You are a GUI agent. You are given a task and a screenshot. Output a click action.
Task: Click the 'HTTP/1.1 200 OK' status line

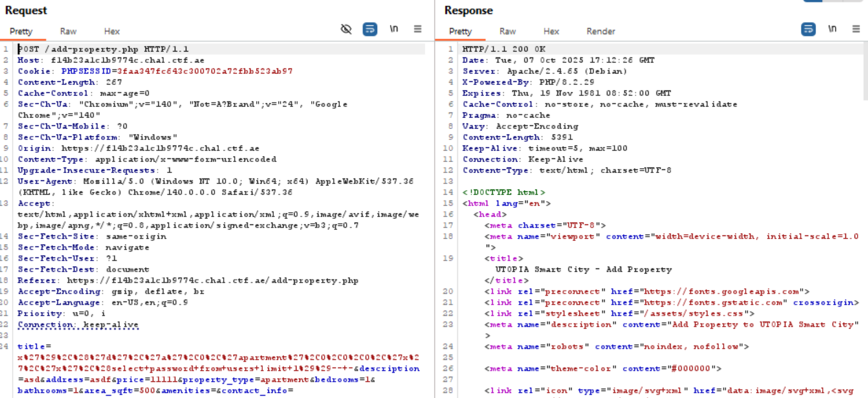coord(504,50)
